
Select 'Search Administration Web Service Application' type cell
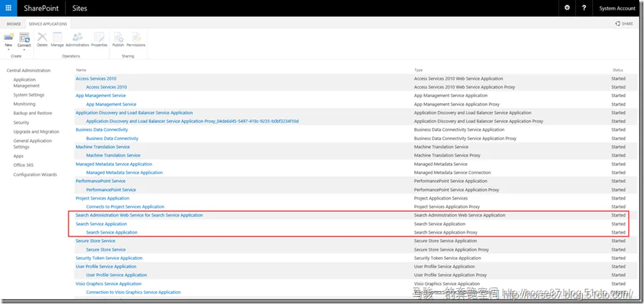pyautogui.click(x=460, y=215)
